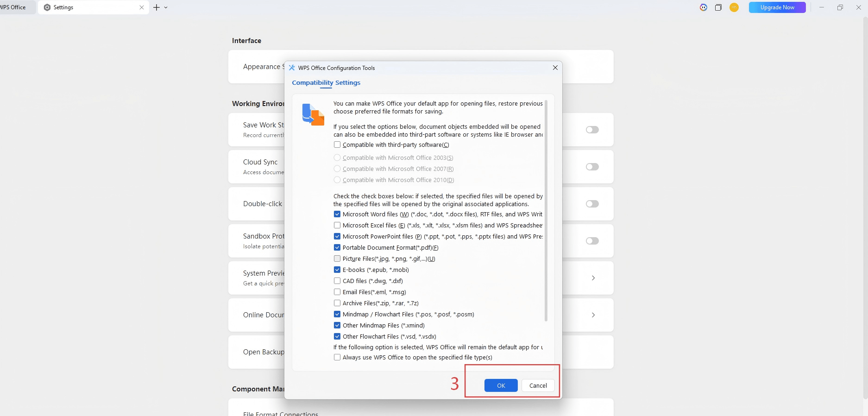Close the WPS Office window
868x416 pixels.
(x=858, y=7)
